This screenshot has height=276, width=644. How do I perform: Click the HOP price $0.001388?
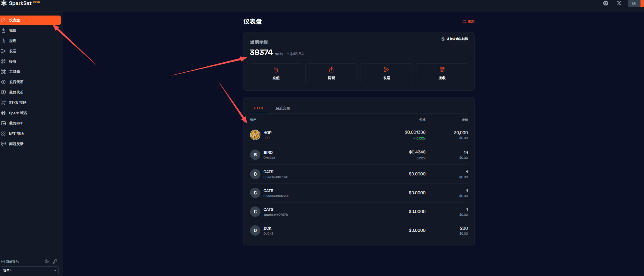(415, 132)
